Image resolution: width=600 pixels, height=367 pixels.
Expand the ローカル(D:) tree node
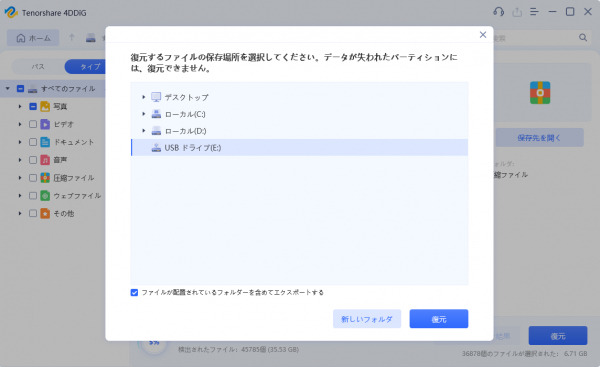point(143,131)
